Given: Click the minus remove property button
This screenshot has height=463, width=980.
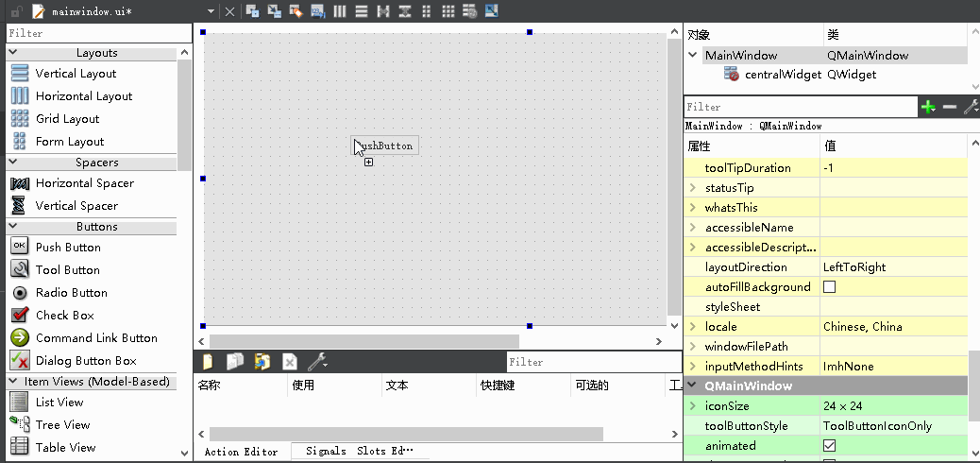Looking at the screenshot, I should pyautogui.click(x=950, y=107).
